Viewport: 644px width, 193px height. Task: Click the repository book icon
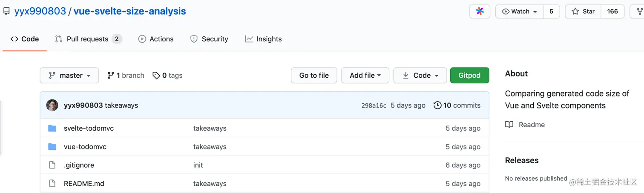(x=6, y=12)
